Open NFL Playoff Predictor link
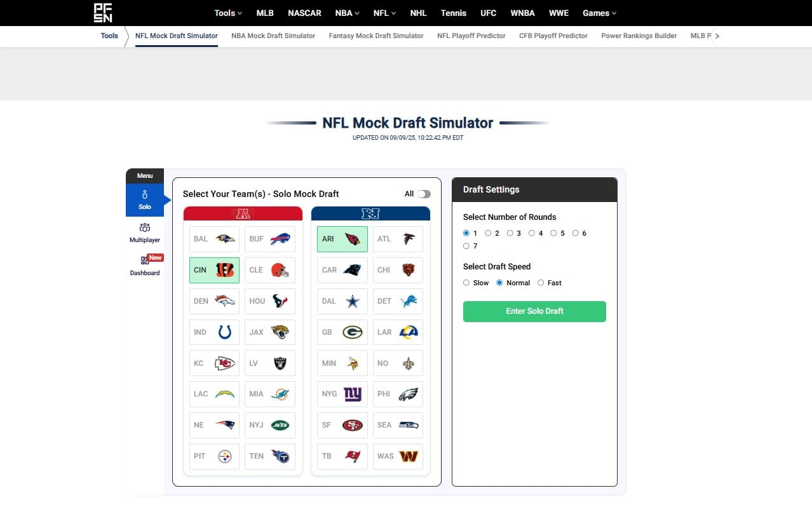The width and height of the screenshot is (812, 507). (x=471, y=36)
